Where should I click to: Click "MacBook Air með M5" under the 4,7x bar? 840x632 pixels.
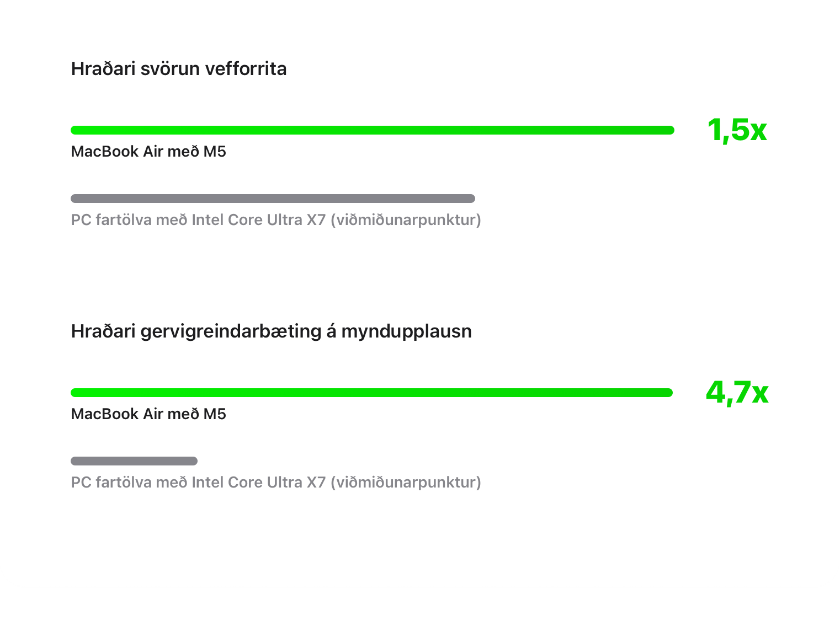click(x=148, y=414)
